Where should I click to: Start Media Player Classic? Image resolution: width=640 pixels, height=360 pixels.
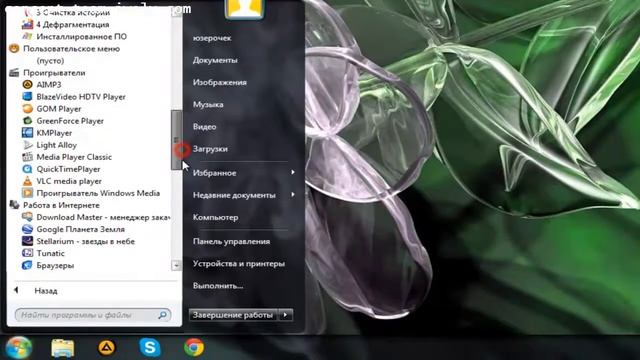[x=73, y=157]
